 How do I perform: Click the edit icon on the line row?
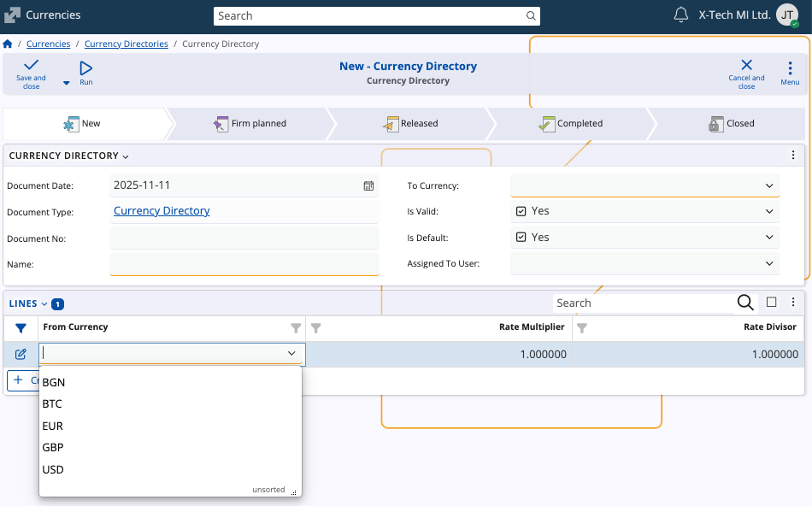click(x=21, y=354)
